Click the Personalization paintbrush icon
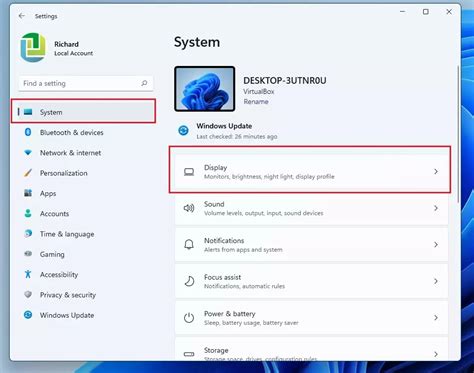Image resolution: width=474 pixels, height=373 pixels. [28, 173]
